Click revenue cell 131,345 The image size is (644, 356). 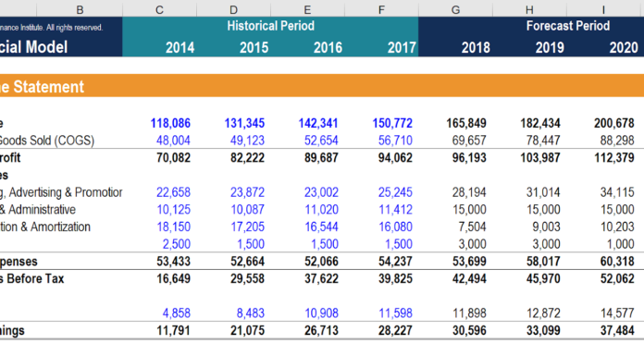tap(244, 123)
